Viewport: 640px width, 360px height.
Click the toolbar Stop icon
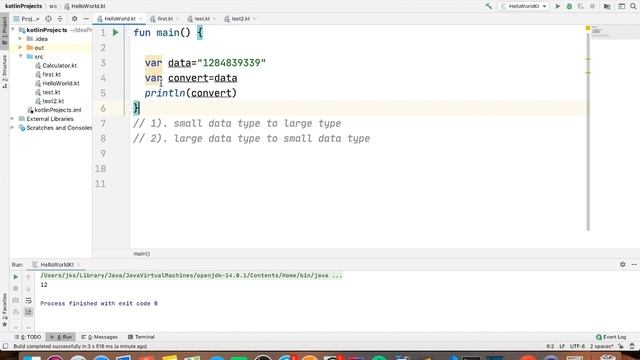click(592, 6)
